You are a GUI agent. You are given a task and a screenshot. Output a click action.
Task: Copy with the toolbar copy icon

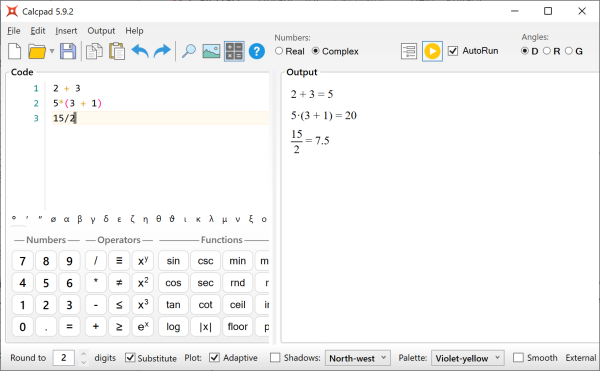(x=94, y=51)
